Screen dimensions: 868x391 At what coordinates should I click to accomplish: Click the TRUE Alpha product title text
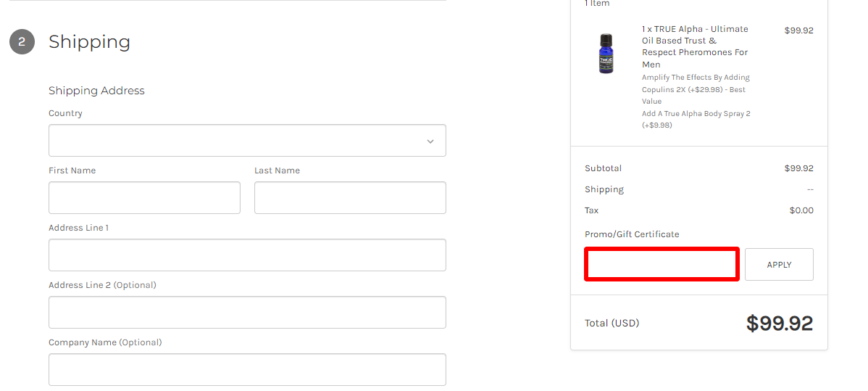click(x=696, y=46)
